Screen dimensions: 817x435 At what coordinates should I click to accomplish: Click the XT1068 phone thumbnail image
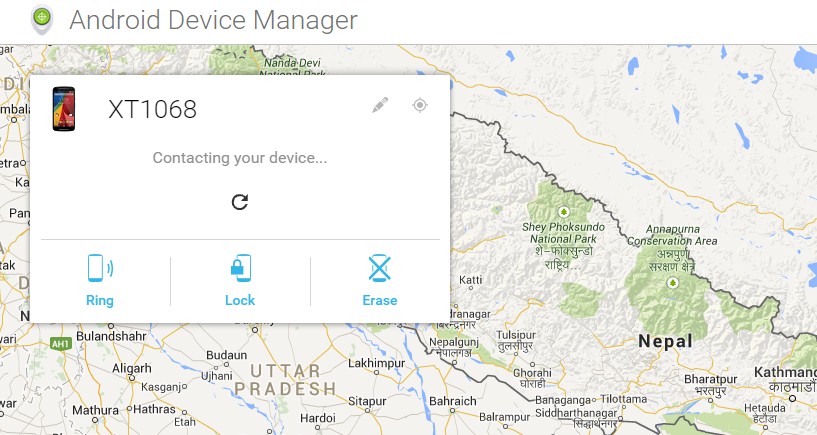pos(66,108)
